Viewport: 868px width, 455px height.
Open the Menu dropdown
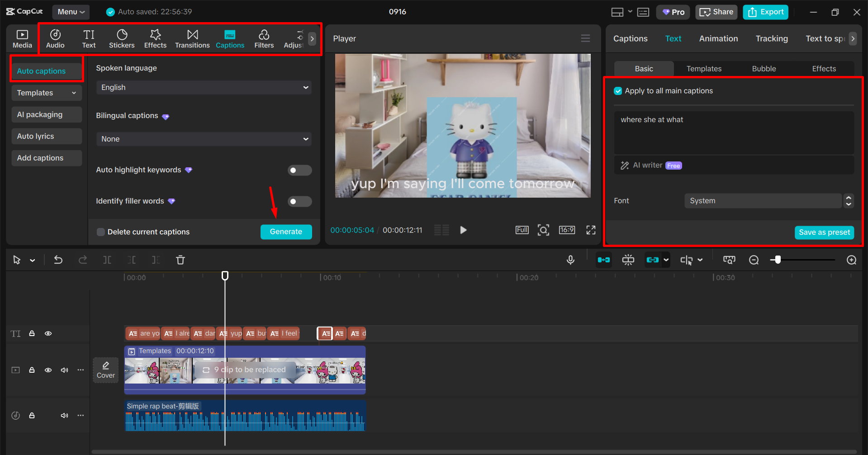tap(71, 12)
